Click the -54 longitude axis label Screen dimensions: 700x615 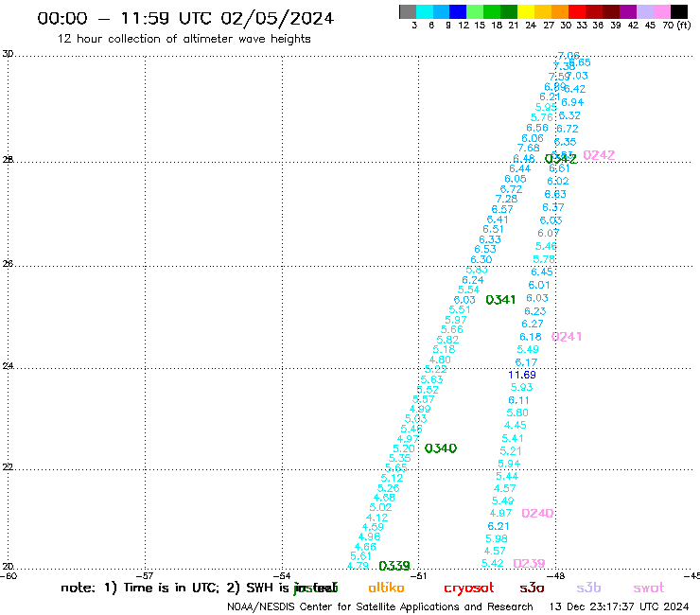[282, 575]
